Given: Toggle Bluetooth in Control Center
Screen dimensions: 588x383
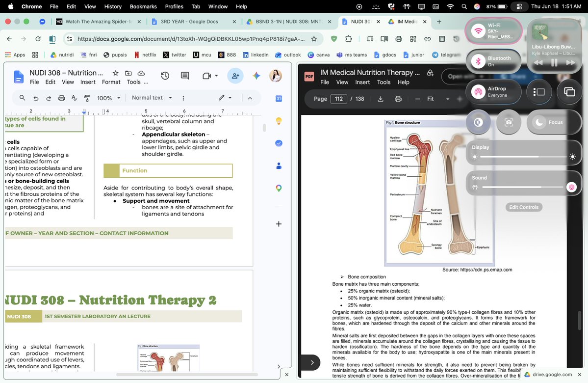Looking at the screenshot, I should (x=478, y=61).
